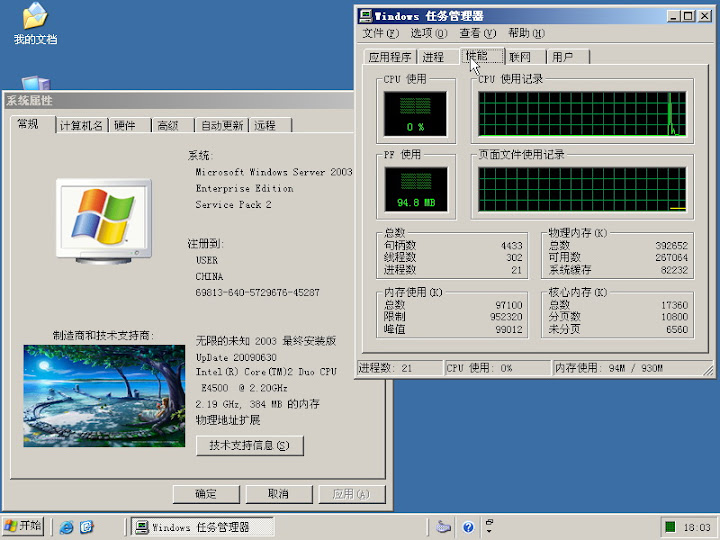Image resolution: width=720 pixels, height=540 pixels.
Task: Click the 确定 button in 系统属性
Action: coord(206,494)
